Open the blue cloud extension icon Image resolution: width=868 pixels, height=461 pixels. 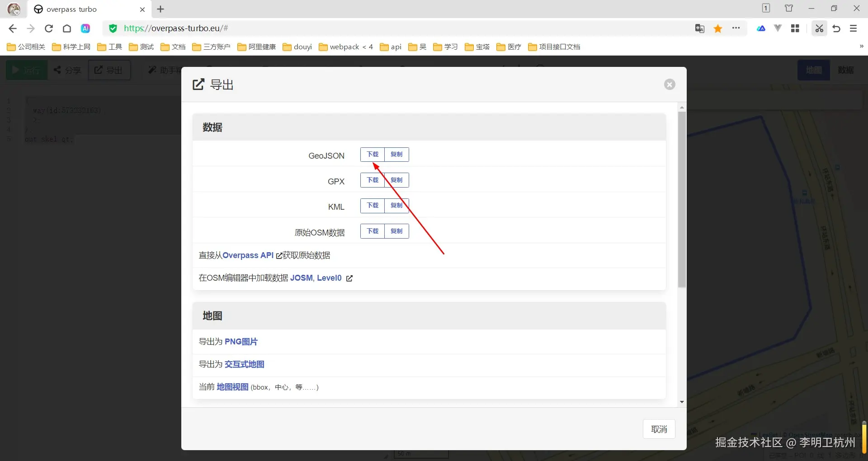(761, 28)
